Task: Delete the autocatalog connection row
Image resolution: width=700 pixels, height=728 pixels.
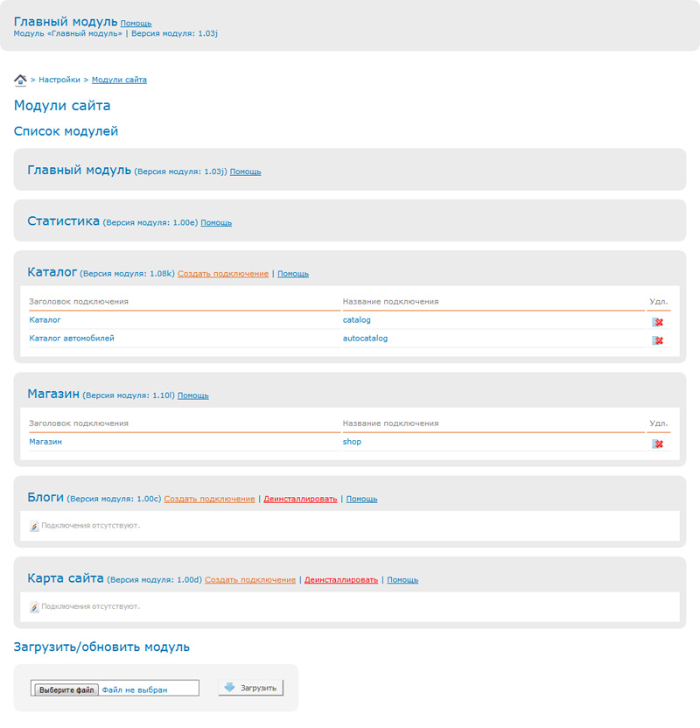Action: [x=657, y=340]
